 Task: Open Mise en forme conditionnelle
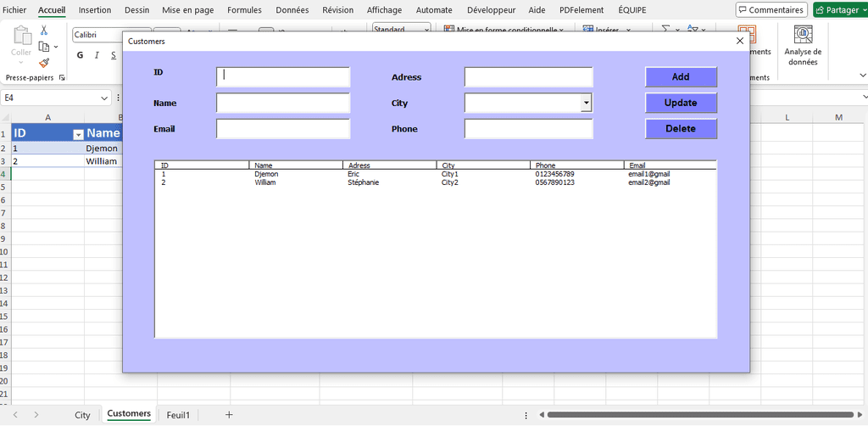coord(504,30)
